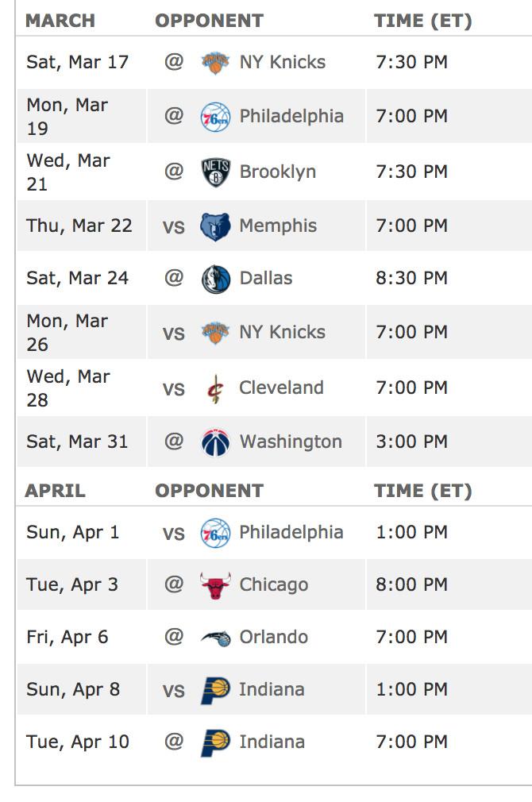Click the 76ers logo in the Mar 19 row
This screenshot has width=532, height=802.
pos(215,117)
